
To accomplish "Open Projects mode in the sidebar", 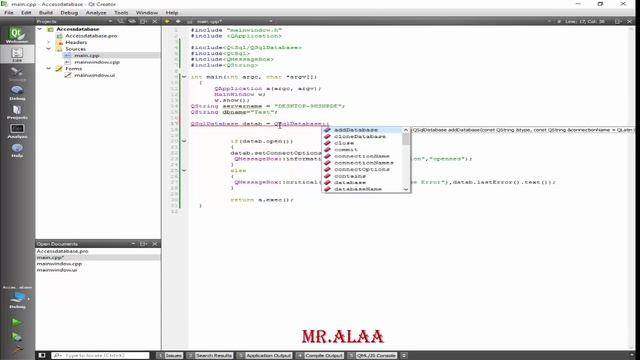I will 17,111.
